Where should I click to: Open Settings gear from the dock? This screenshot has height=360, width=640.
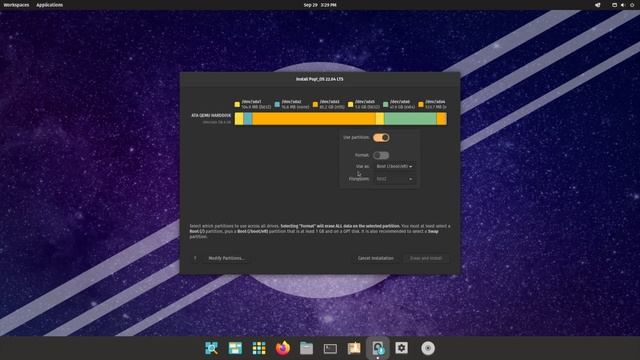click(x=401, y=348)
